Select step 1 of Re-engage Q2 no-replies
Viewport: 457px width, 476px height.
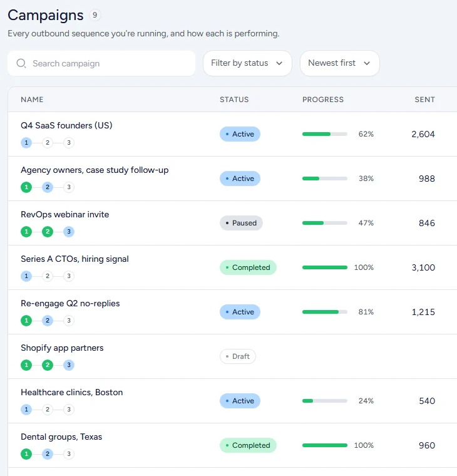click(x=26, y=321)
